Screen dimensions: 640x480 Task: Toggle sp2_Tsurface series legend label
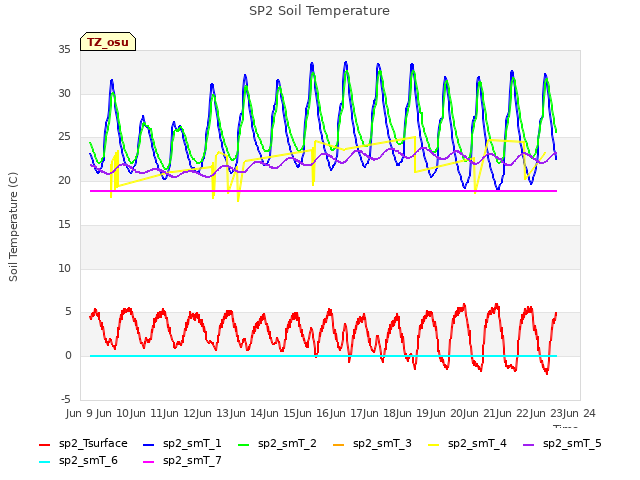(93, 444)
